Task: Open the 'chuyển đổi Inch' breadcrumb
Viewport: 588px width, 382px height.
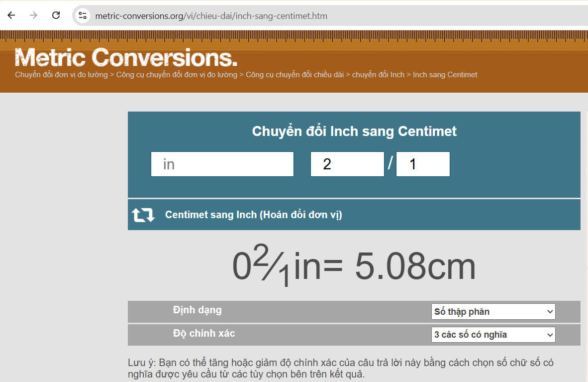Action: coord(378,75)
